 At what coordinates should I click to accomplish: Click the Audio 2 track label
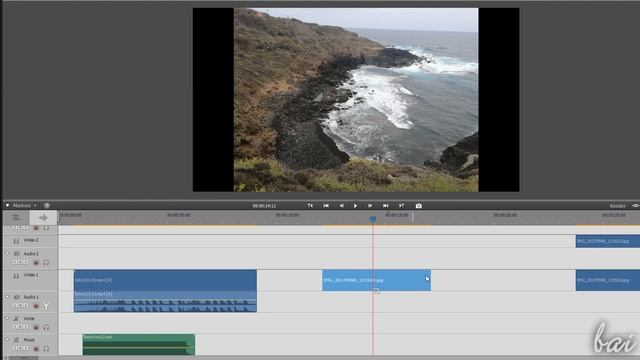pos(31,253)
